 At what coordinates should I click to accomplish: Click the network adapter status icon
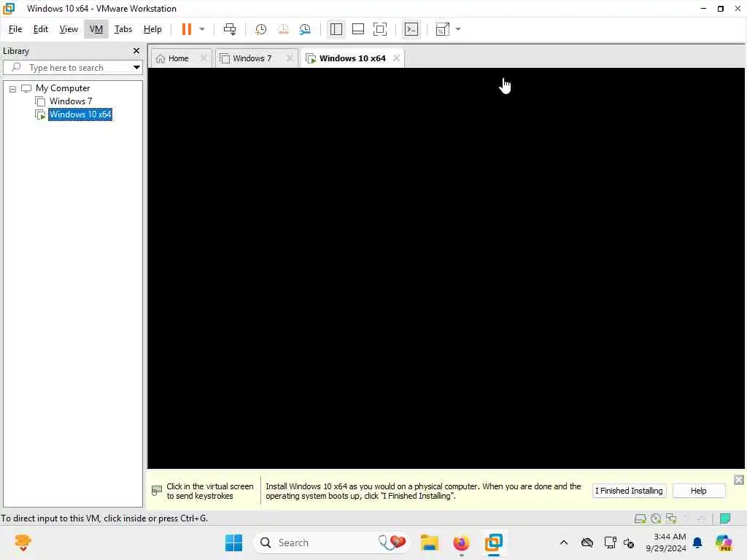coord(671,518)
